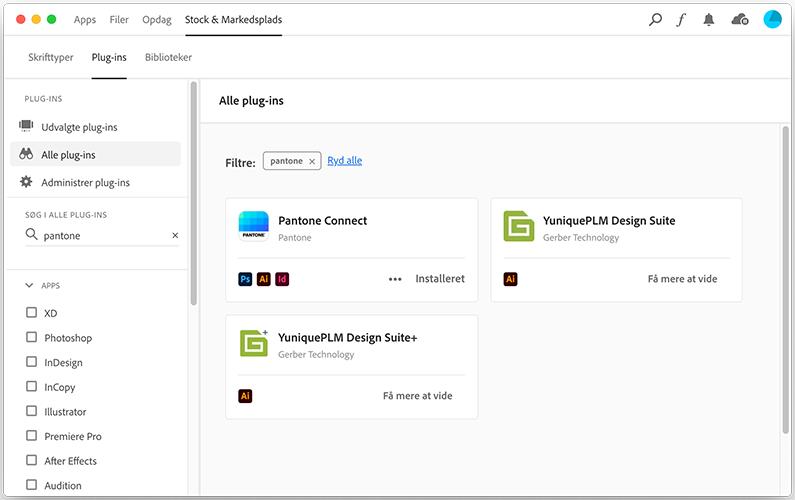Click the pantone search input field
The height and width of the screenshot is (500, 795).
(x=102, y=235)
